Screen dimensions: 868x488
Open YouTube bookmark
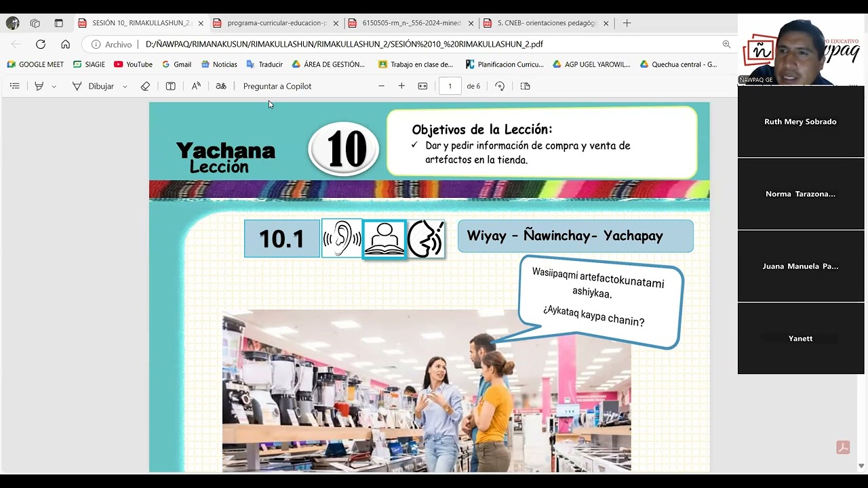tap(133, 64)
